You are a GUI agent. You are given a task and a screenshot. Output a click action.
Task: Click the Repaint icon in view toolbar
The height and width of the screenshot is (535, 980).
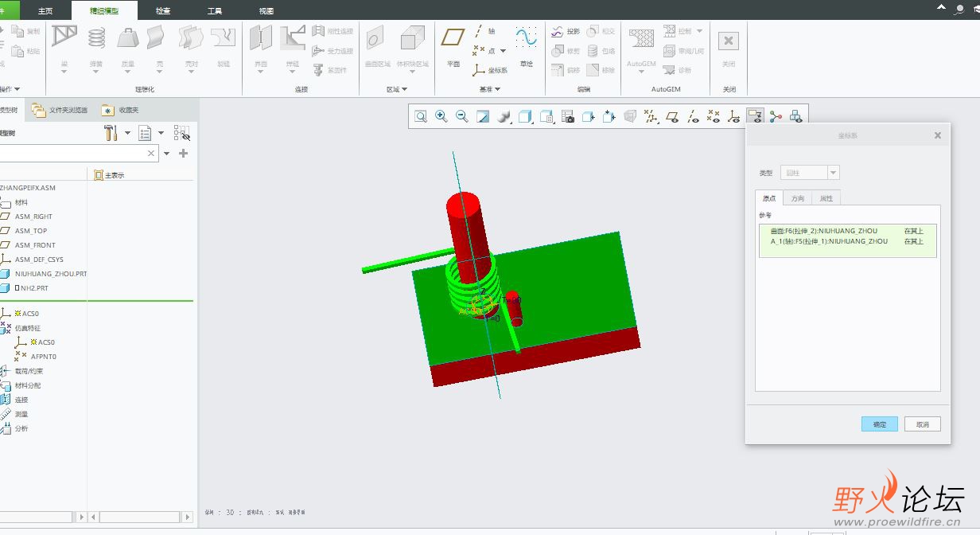(x=483, y=116)
